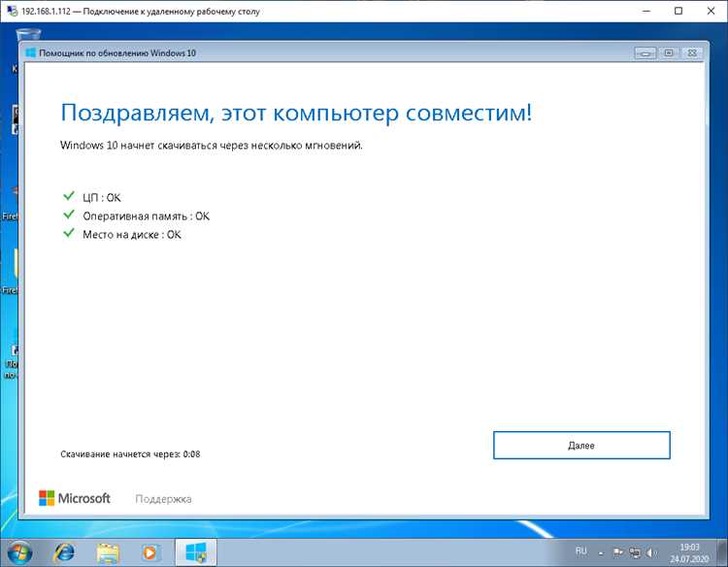
Task: Open the clock showing 19:03
Action: (x=689, y=552)
